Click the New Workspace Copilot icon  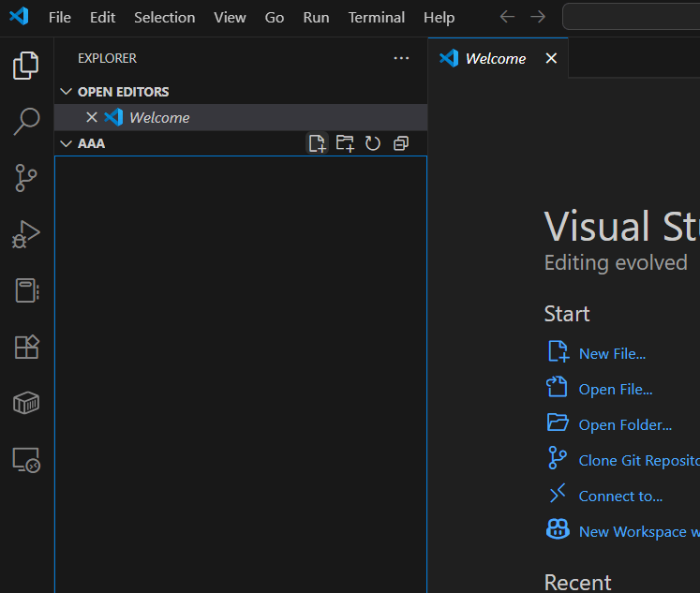coord(558,529)
